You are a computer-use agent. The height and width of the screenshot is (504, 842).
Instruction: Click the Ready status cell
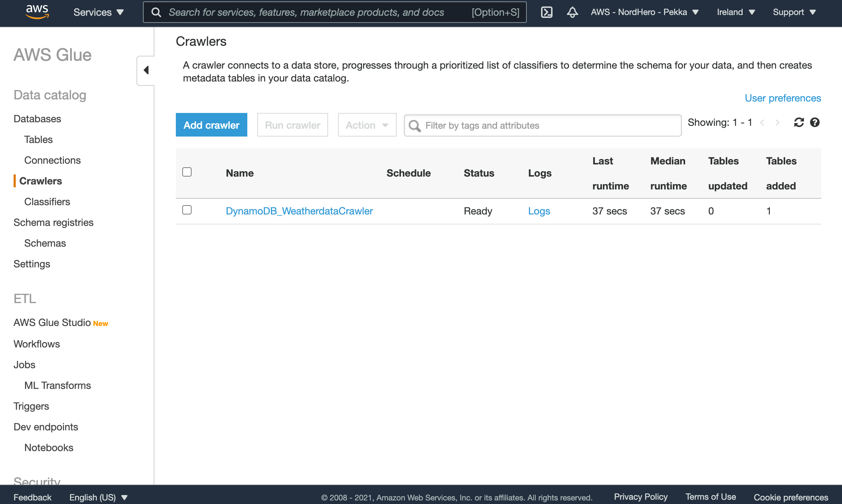[x=478, y=211]
